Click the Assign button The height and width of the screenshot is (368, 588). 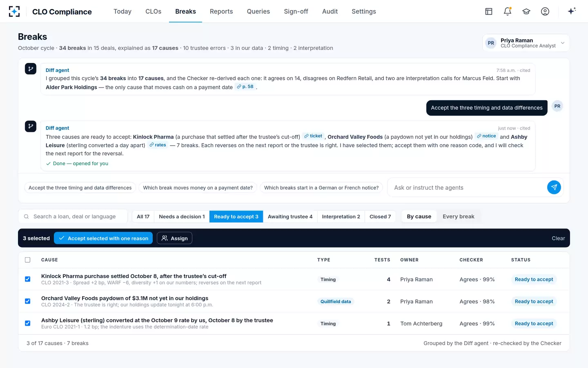click(174, 238)
